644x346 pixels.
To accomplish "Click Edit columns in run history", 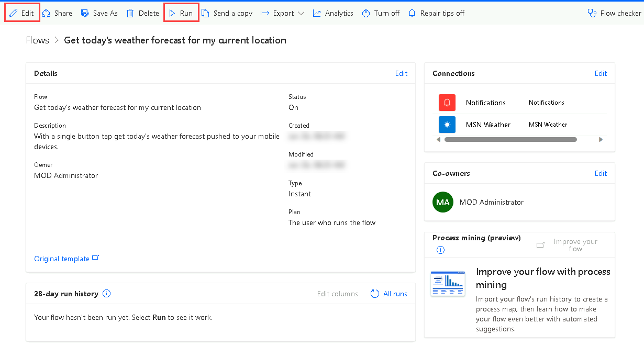I will click(338, 294).
